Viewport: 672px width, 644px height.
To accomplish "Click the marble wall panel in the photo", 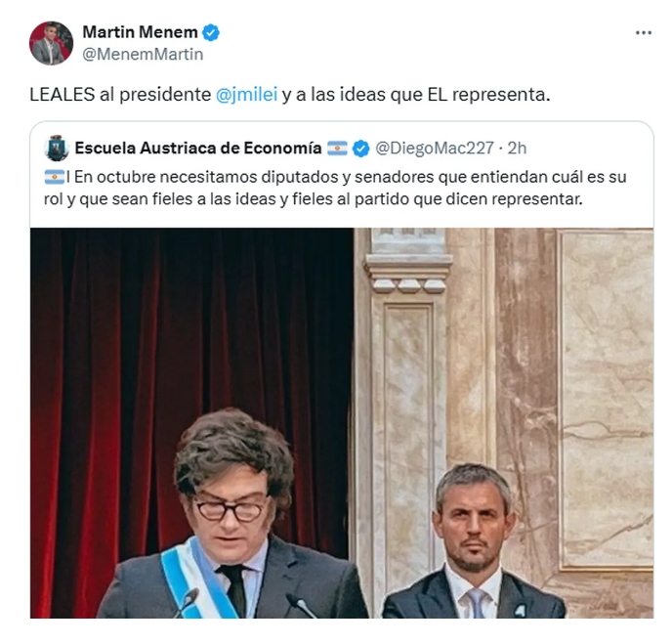I will [x=607, y=399].
